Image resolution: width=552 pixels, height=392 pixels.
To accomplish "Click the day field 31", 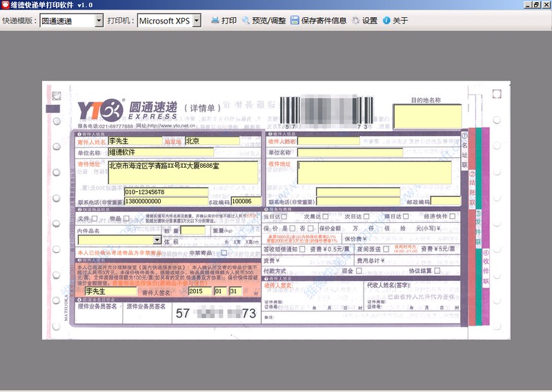I will pyautogui.click(x=235, y=291).
